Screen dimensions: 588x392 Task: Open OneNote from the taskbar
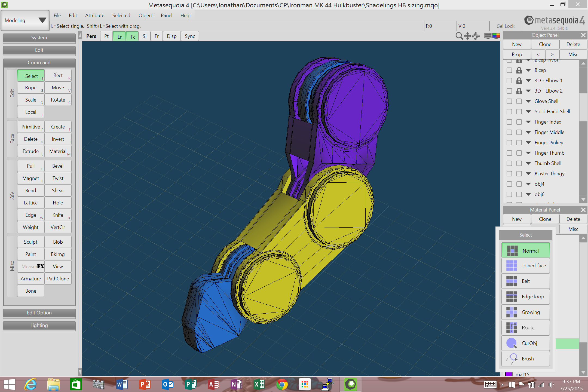pos(236,384)
